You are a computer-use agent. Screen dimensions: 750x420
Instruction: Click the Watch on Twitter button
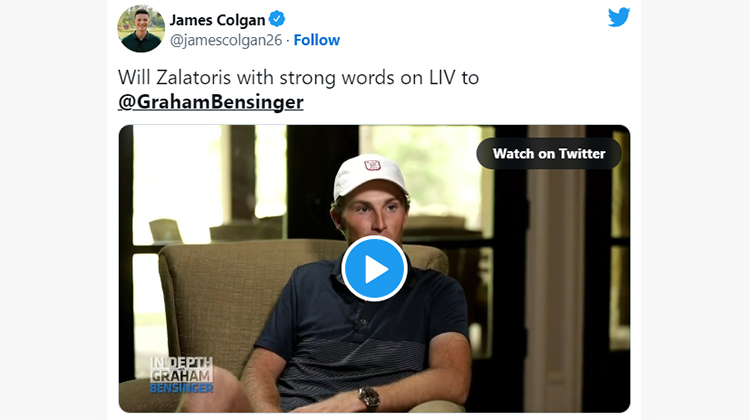[549, 154]
